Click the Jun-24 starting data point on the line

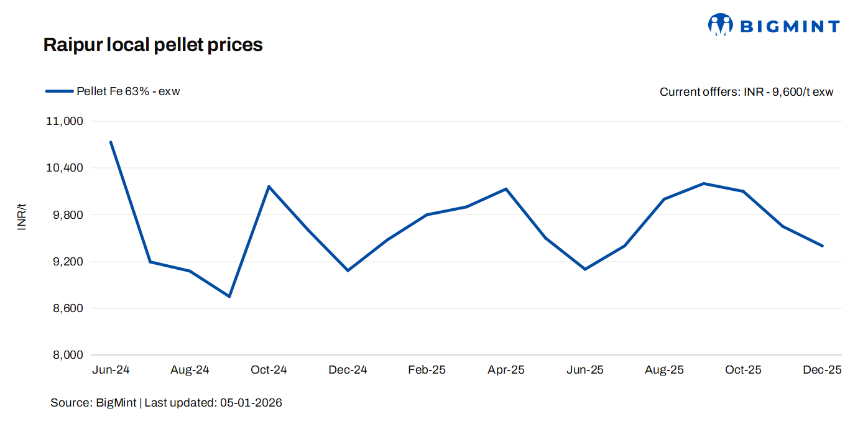pos(111,142)
